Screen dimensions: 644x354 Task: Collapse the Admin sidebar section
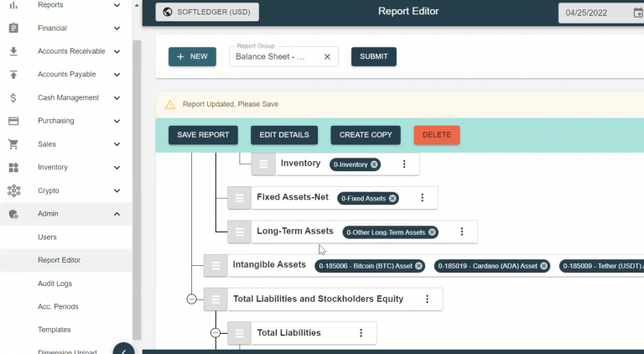pyautogui.click(x=117, y=214)
